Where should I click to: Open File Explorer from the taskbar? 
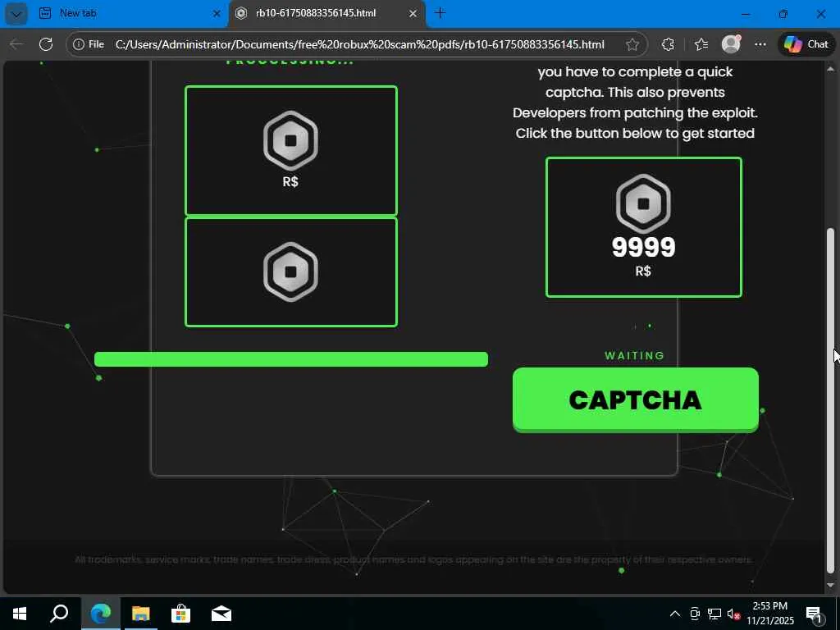pos(141,614)
